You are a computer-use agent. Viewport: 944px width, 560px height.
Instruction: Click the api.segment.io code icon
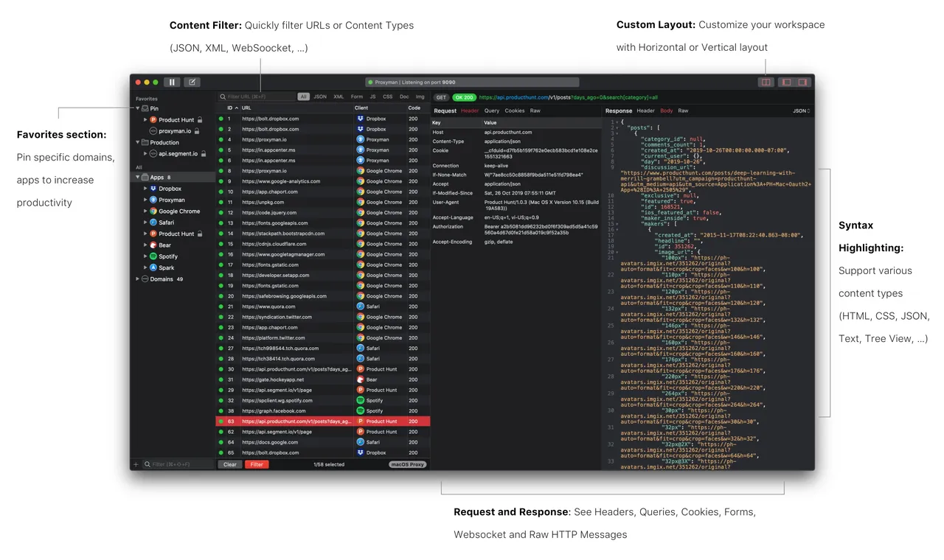pyautogui.click(x=153, y=153)
